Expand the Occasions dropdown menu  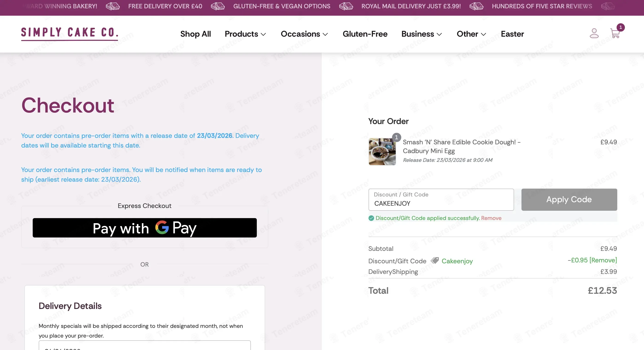point(304,34)
